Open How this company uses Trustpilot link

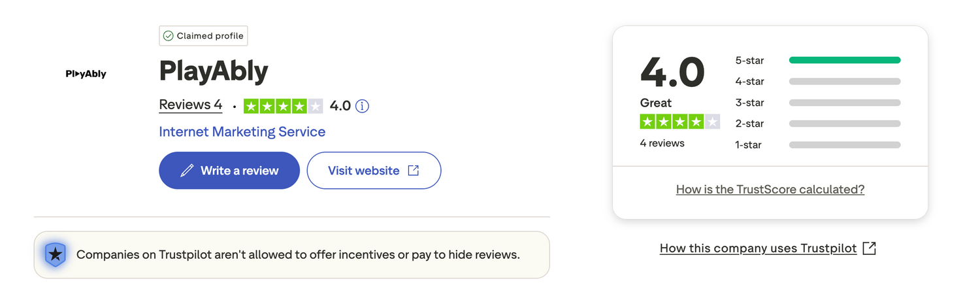point(758,248)
